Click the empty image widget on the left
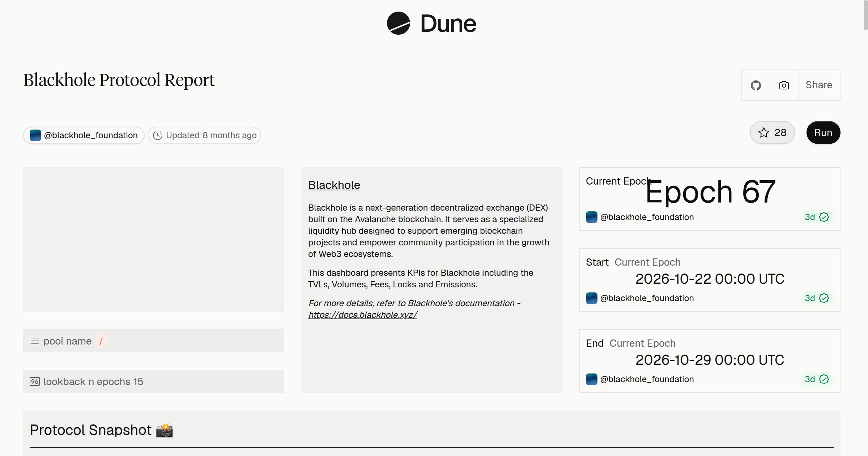Screen dimensions: 868x456 (x=154, y=240)
